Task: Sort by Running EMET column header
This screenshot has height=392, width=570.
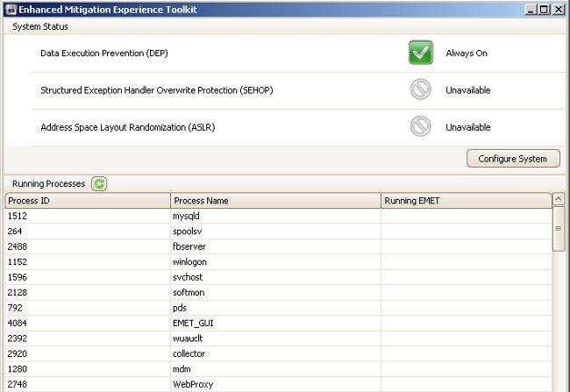Action: [x=466, y=201]
